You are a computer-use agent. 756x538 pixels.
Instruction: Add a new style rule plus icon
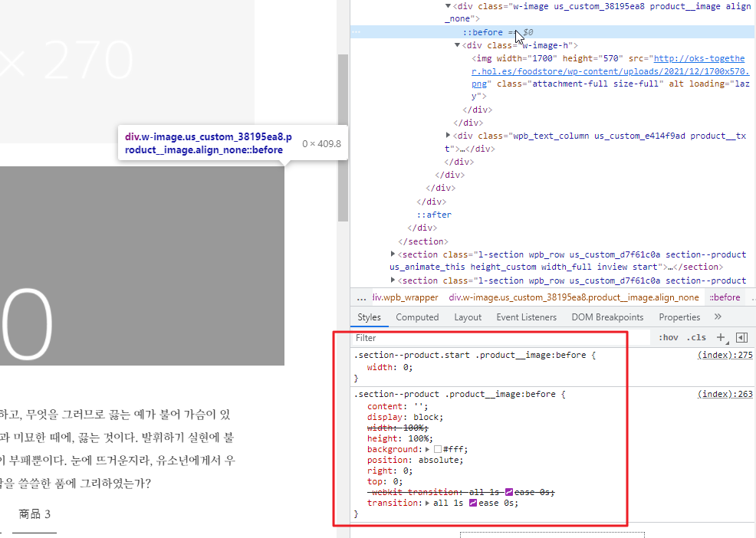[x=721, y=337]
